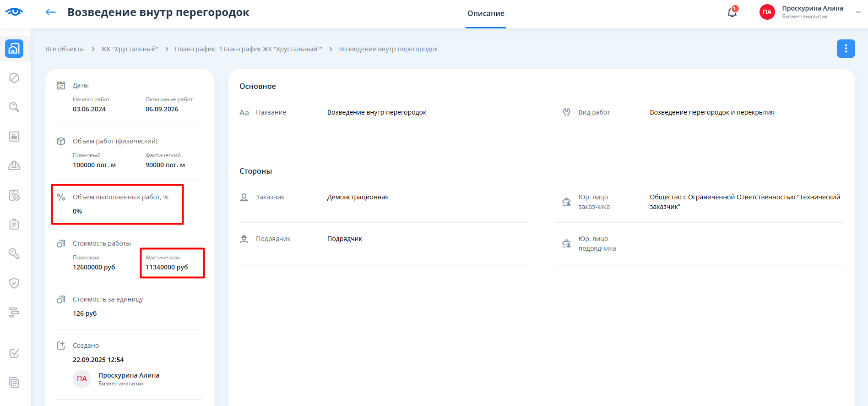Click the eye logo in the top-left corner
The height and width of the screenshot is (406, 868).
14,12
